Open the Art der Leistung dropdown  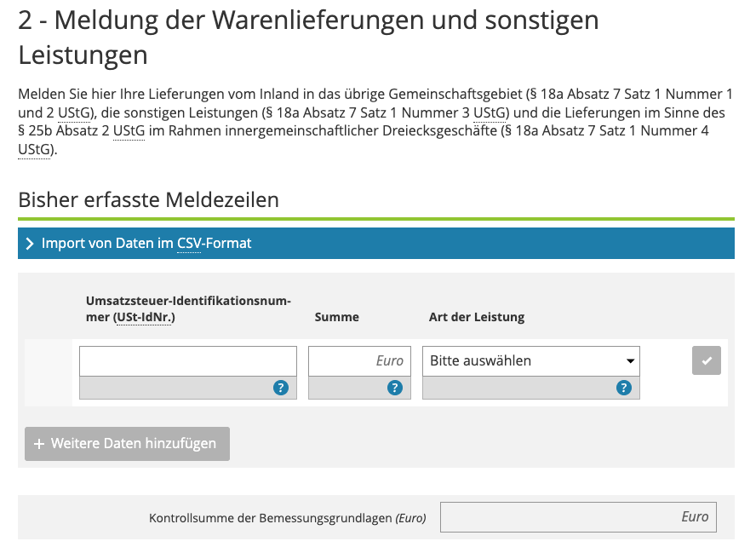point(531,360)
